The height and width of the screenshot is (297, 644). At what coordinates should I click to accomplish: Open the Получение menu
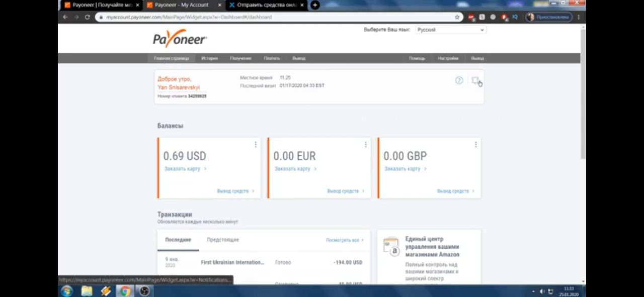pos(241,58)
